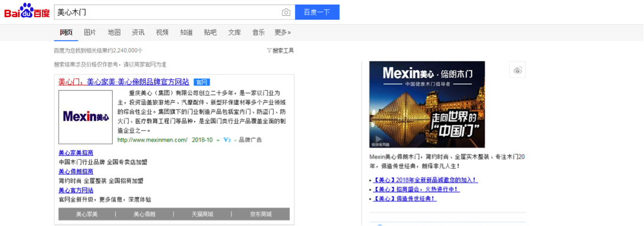The width and height of the screenshot is (644, 226).
Task: Open the 招商盛会 火热进行中 link
Action: [x=416, y=189]
